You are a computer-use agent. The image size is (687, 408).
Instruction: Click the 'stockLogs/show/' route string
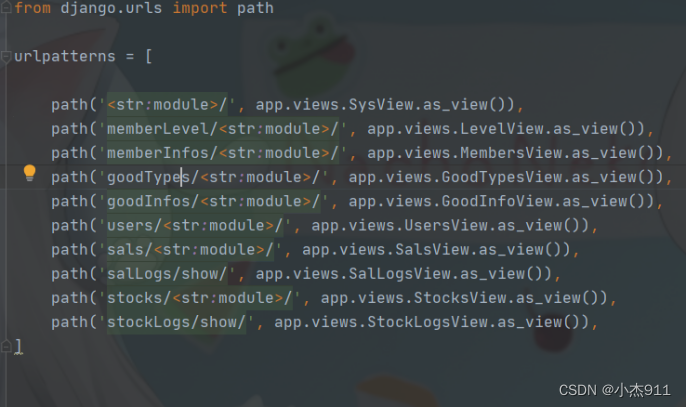[x=177, y=322]
